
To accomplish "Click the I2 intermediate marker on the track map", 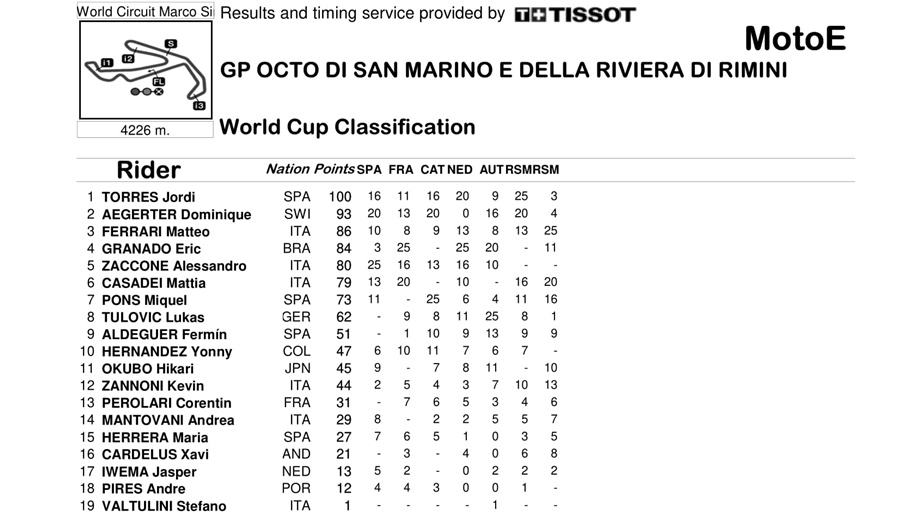I will [128, 59].
